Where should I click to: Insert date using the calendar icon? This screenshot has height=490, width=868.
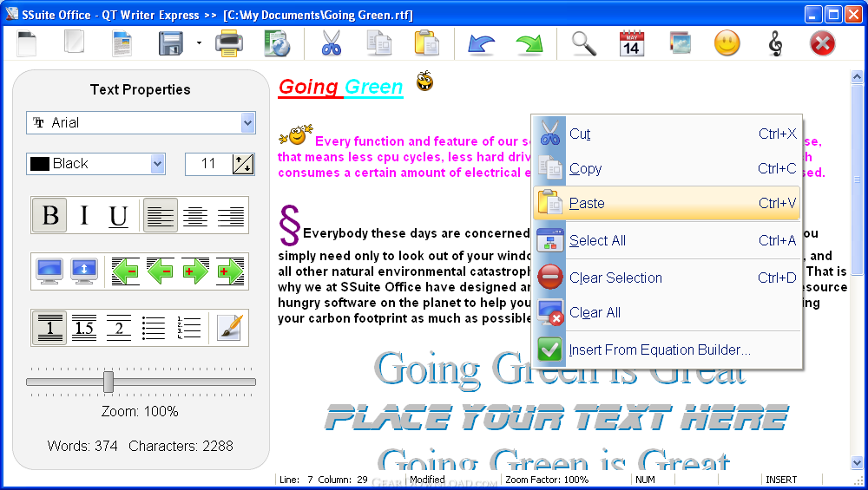(632, 43)
